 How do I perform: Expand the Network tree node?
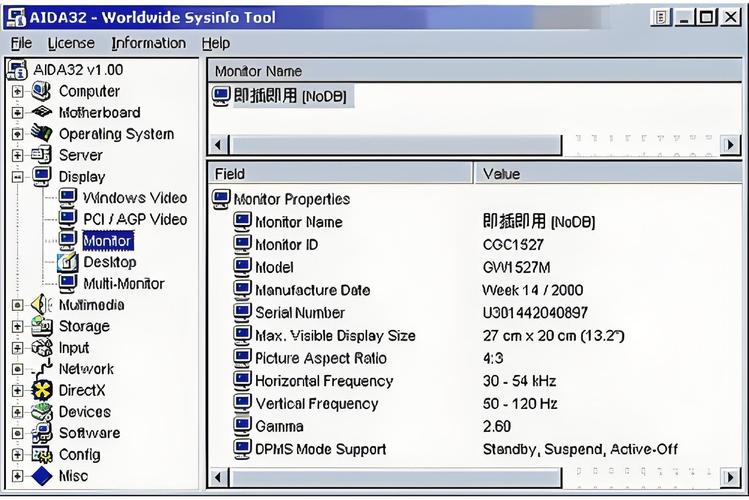(x=17, y=369)
